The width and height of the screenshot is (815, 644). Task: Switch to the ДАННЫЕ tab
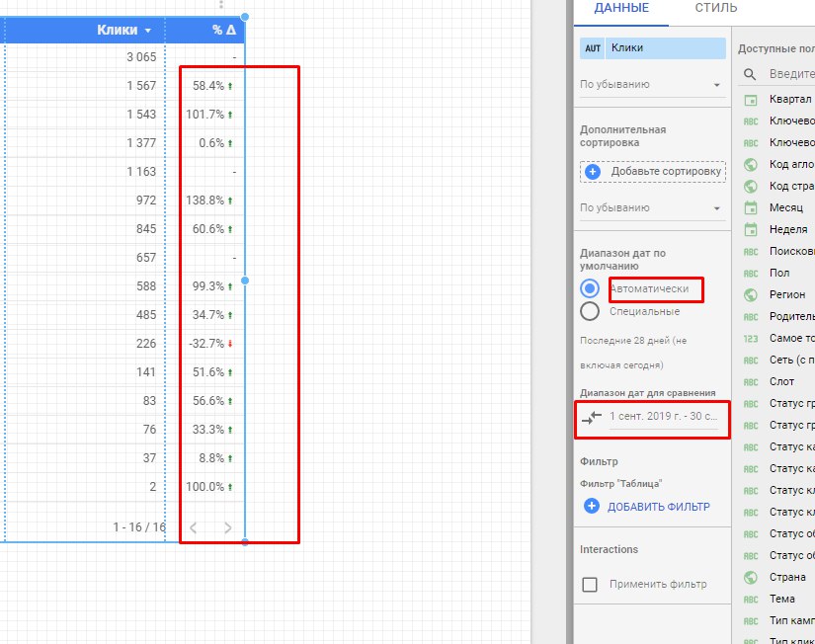621,8
